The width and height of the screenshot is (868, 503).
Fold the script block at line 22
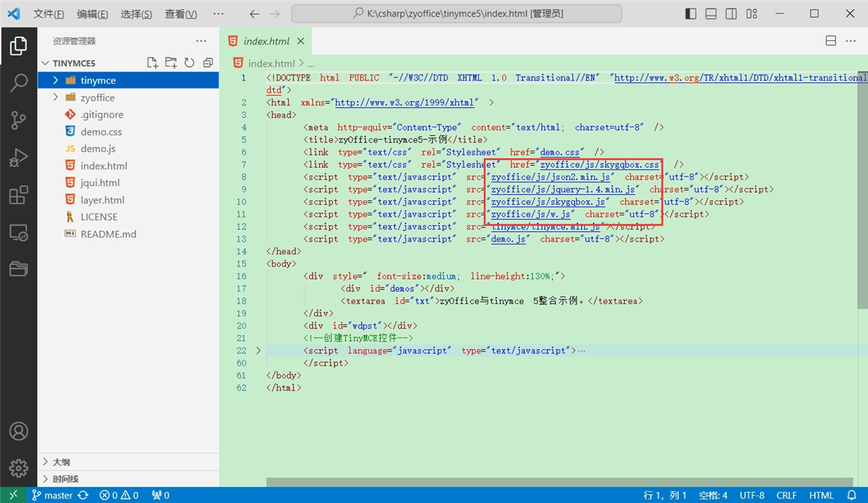(258, 350)
